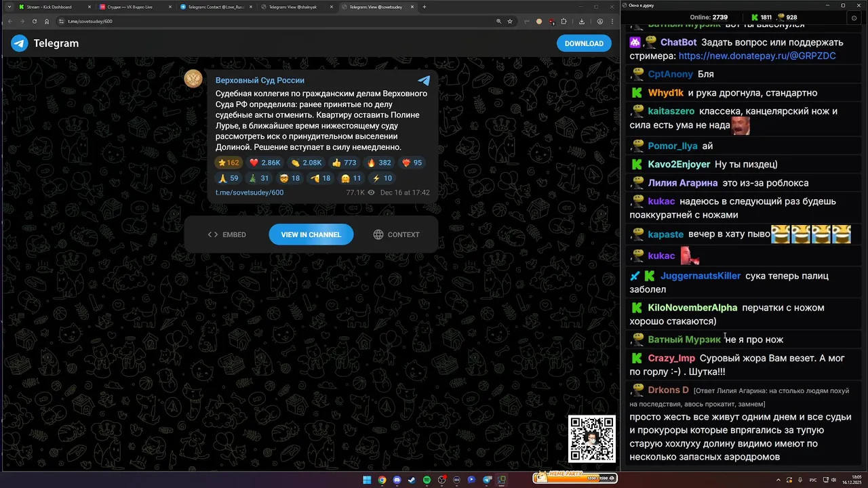This screenshot has height=488, width=868.
Task: Open the browser extensions puzzle icon
Action: pos(564,21)
